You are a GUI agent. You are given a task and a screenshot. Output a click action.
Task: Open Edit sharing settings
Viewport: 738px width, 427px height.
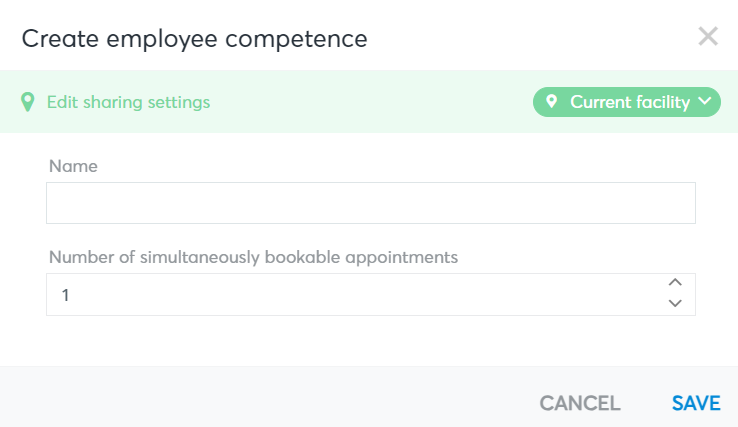point(128,102)
